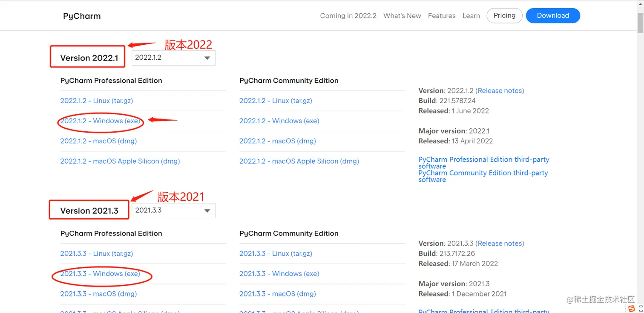Open the 2022.1.2 version dropdown
This screenshot has width=644, height=313.
[x=173, y=58]
